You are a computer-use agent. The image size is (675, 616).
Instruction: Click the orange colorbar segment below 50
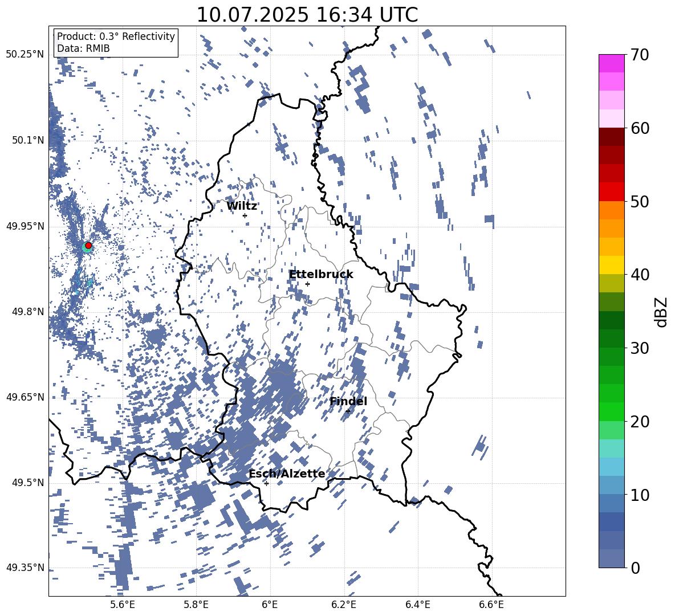[x=611, y=210]
